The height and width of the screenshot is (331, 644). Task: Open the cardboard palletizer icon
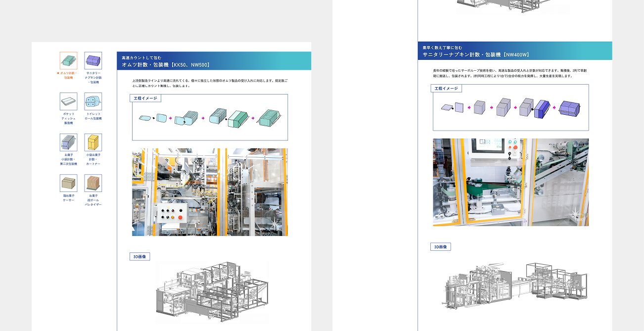[x=93, y=183]
